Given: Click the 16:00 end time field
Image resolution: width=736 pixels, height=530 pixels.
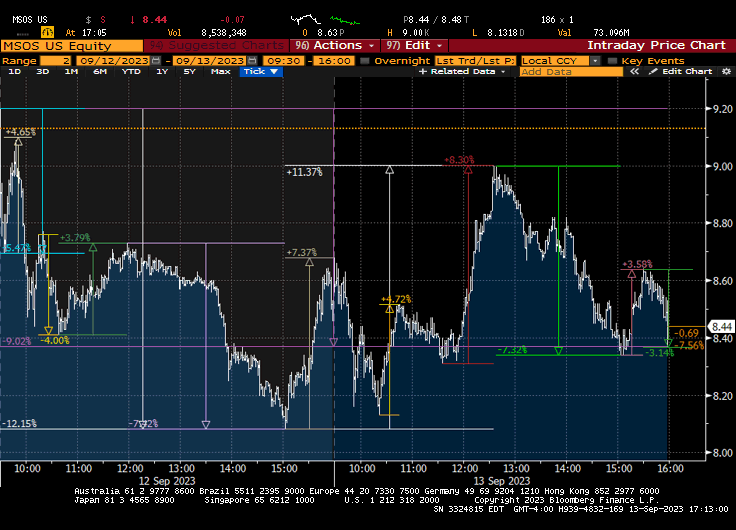Looking at the screenshot, I should coord(334,61).
